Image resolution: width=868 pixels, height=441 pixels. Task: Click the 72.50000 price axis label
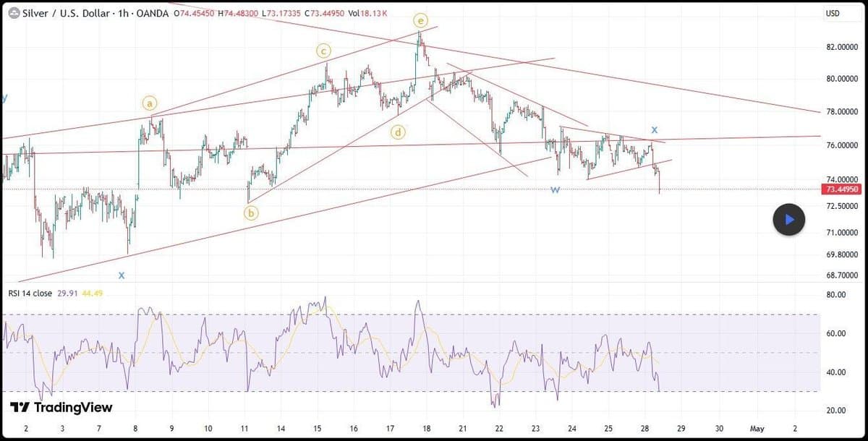pos(842,206)
